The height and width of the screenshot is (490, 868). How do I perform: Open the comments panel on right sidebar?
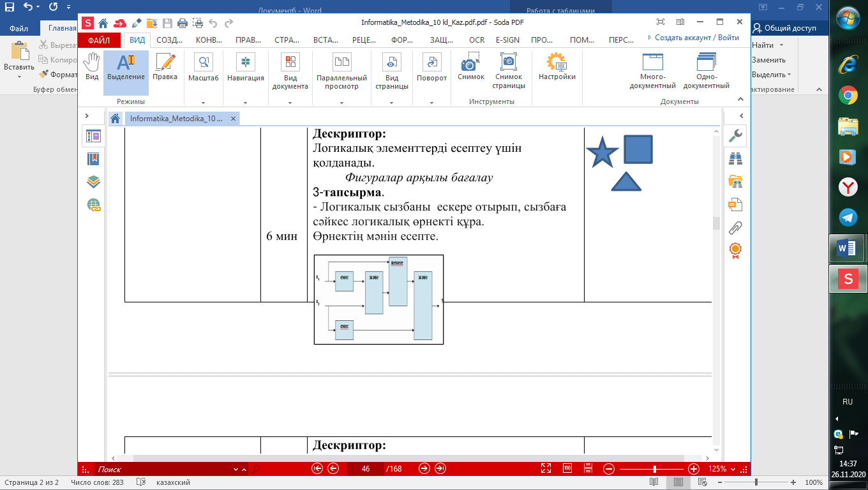pos(735,205)
